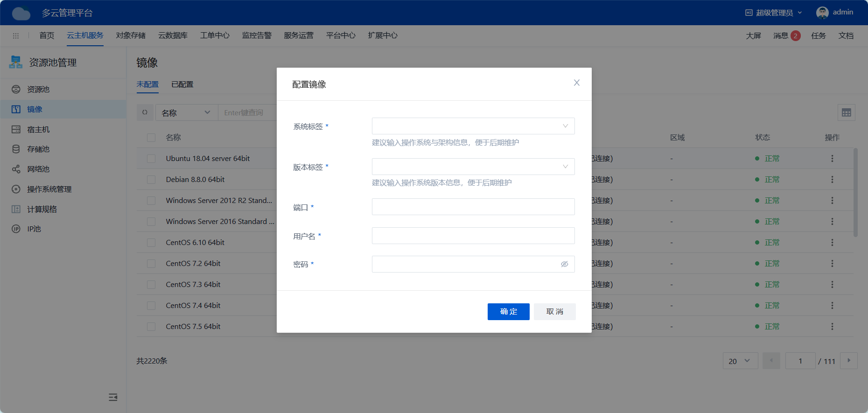Image resolution: width=868 pixels, height=413 pixels.
Task: Go to next page arrow
Action: (x=849, y=361)
